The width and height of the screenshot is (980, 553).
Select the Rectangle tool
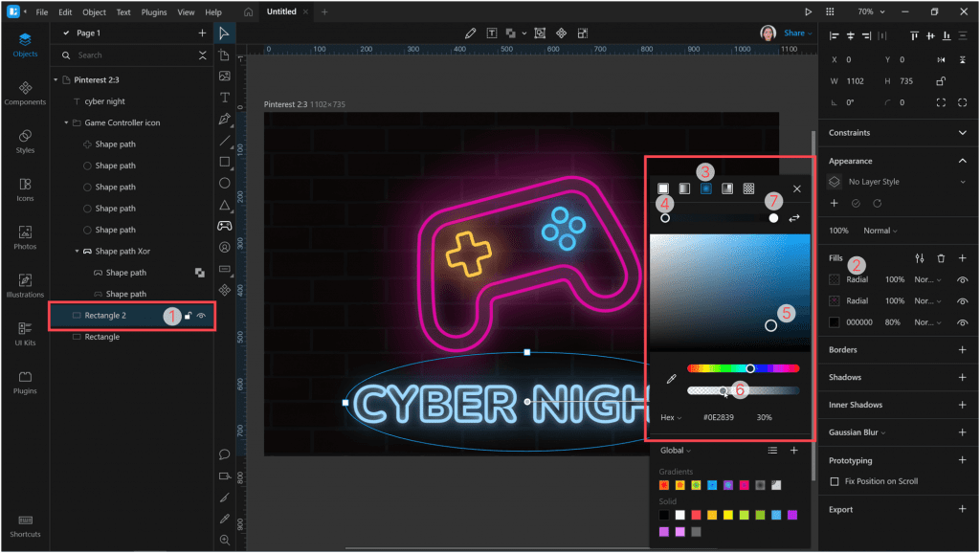click(x=224, y=162)
